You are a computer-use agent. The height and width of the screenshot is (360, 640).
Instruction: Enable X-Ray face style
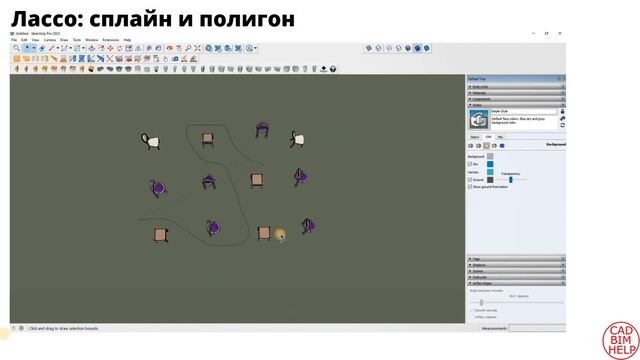(x=369, y=48)
